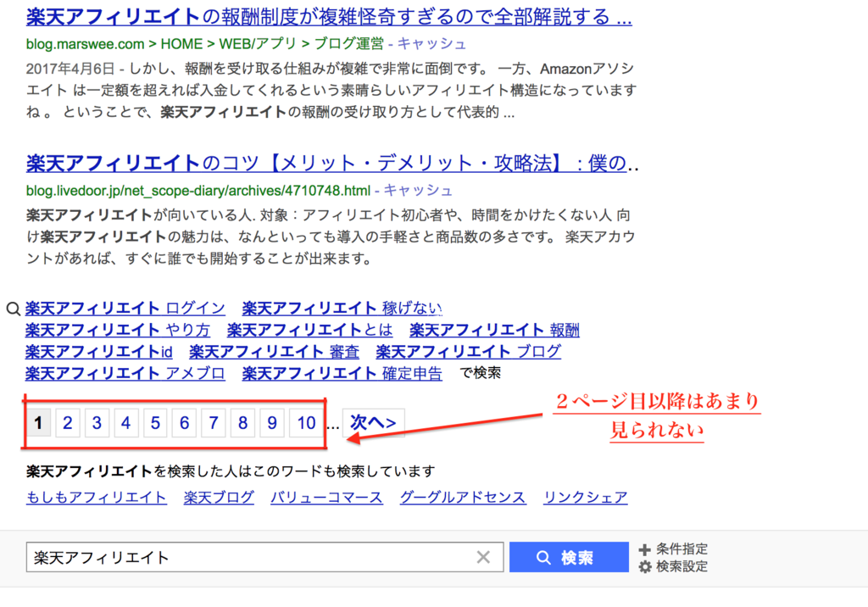868x607 pixels.
Task: Open result 楽天アフィリエイトの報酬制度が複雑怪奇すぎる
Action: click(x=329, y=17)
